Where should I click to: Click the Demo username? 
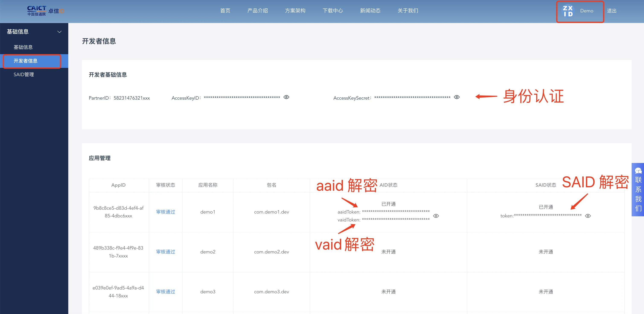click(x=587, y=11)
